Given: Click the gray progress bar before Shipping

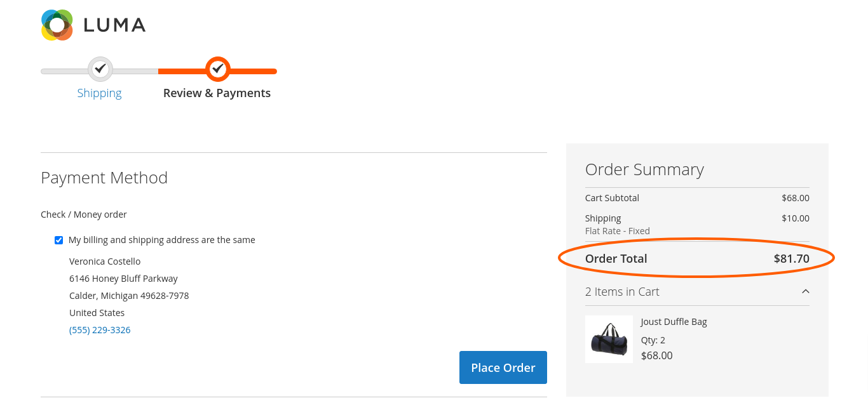Looking at the screenshot, I should 64,71.
